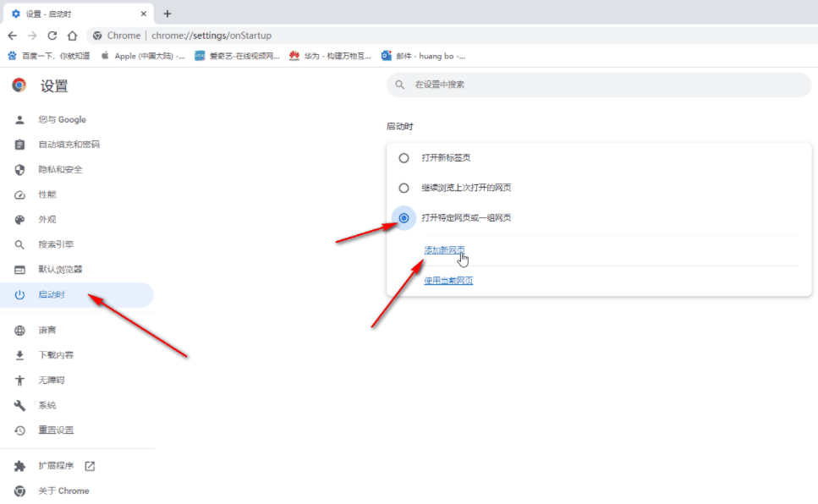Image resolution: width=818 pixels, height=504 pixels.
Task: Click the 在设置中搜索 search field
Action: pos(592,85)
